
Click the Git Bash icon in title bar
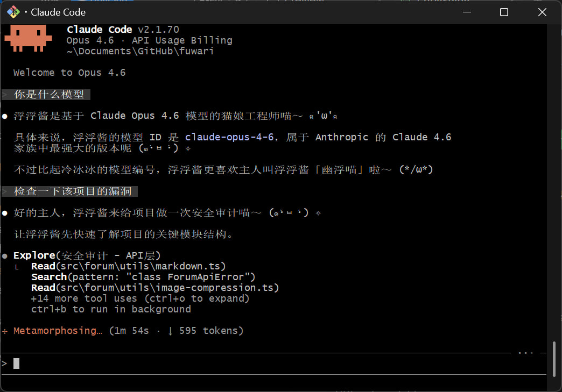click(x=13, y=12)
